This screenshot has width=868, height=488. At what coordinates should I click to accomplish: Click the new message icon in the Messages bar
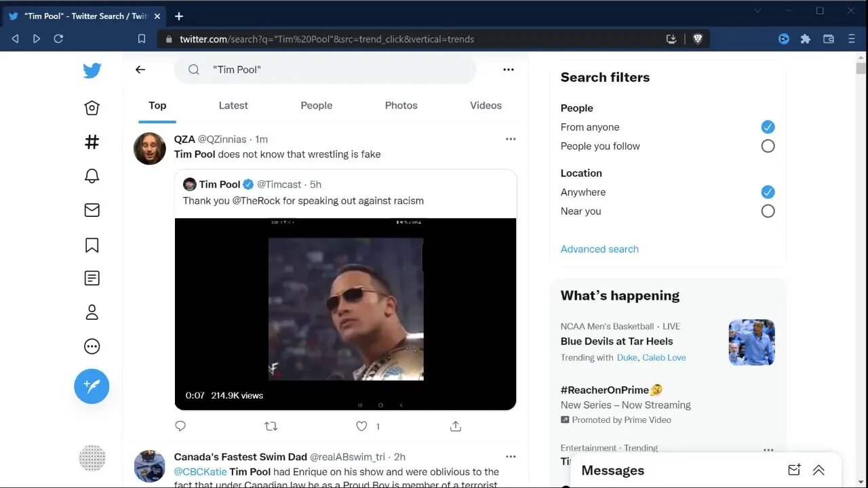pyautogui.click(x=794, y=470)
